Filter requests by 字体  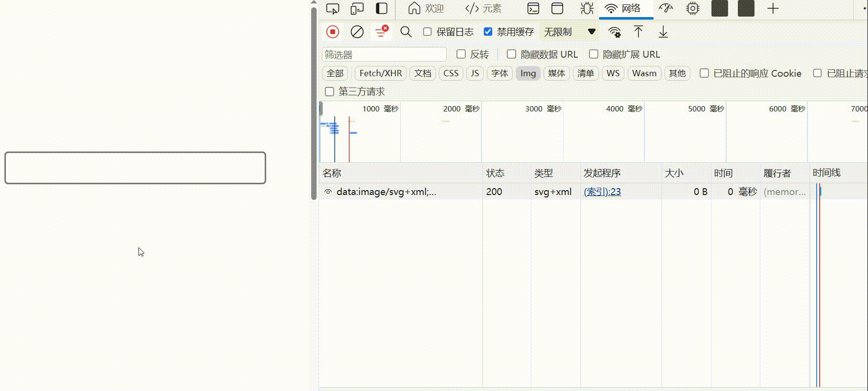click(x=500, y=73)
